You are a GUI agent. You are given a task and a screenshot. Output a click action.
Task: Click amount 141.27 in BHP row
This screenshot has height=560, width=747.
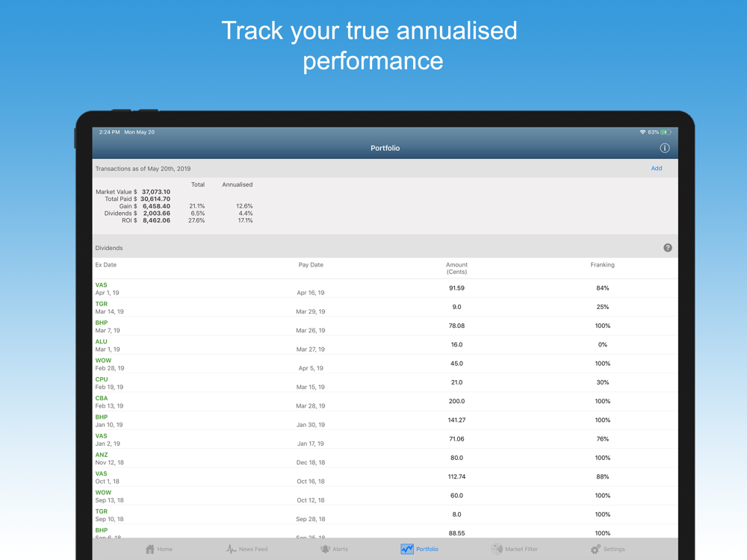point(456,420)
